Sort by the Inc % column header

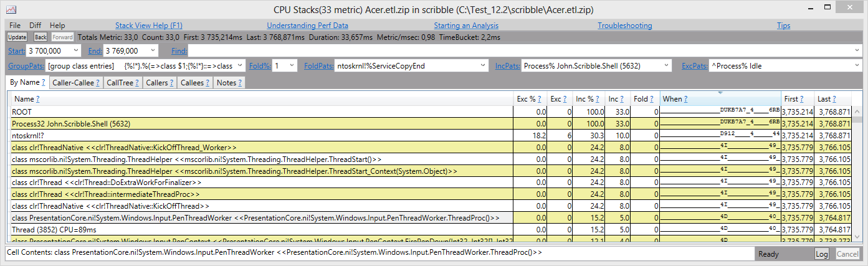(x=588, y=99)
